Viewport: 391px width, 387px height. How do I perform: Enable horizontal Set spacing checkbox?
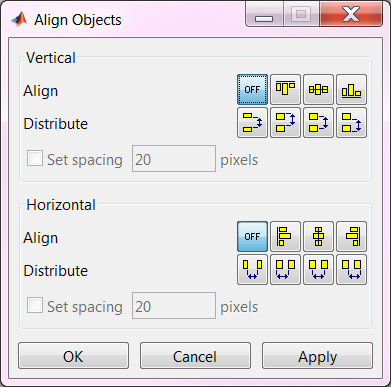[x=35, y=305]
